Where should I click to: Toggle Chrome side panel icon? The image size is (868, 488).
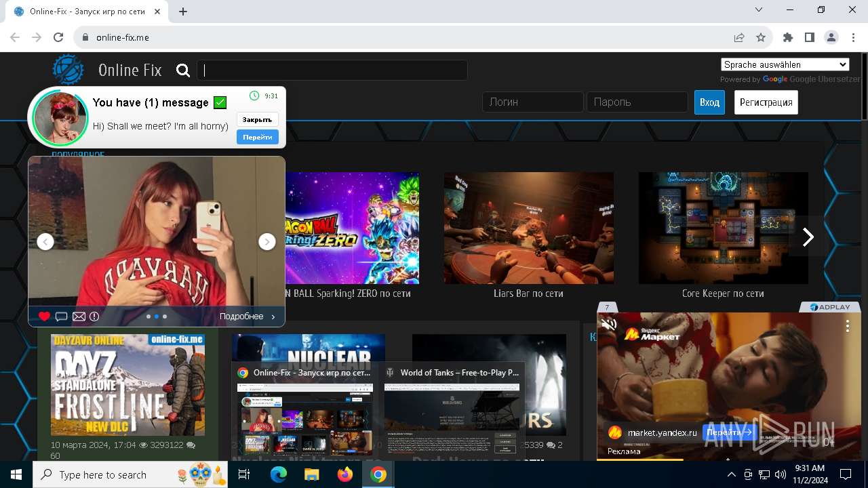809,37
